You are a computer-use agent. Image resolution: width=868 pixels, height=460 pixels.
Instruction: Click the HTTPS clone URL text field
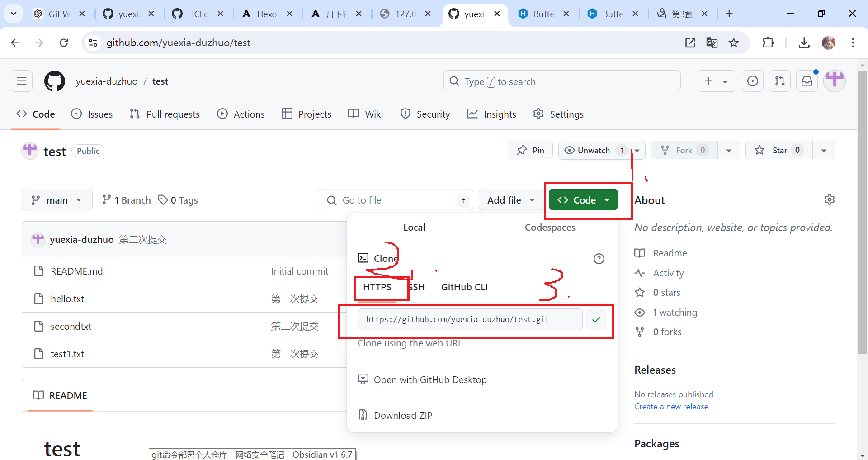click(470, 319)
